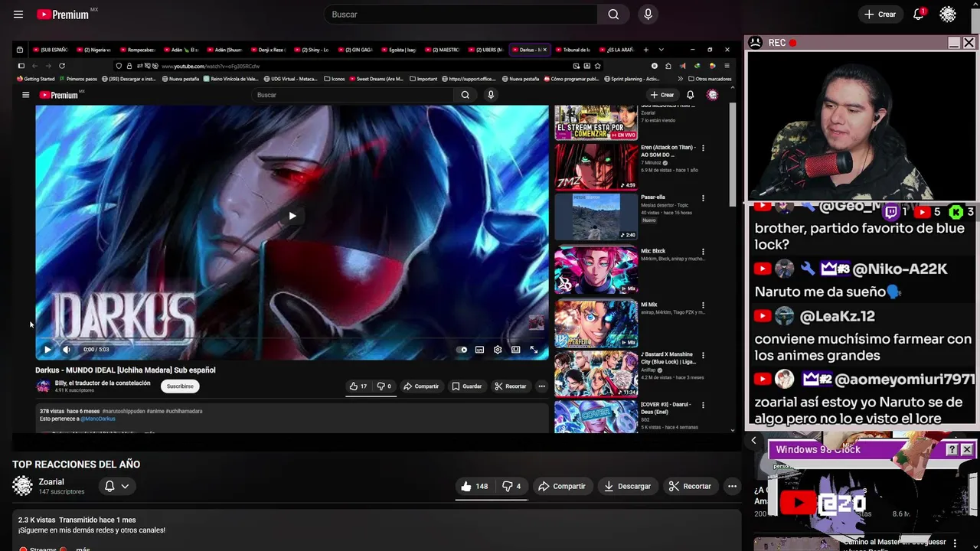Viewport: 980px width, 551px height.
Task: Click the outer Crear button
Action: 880,15
